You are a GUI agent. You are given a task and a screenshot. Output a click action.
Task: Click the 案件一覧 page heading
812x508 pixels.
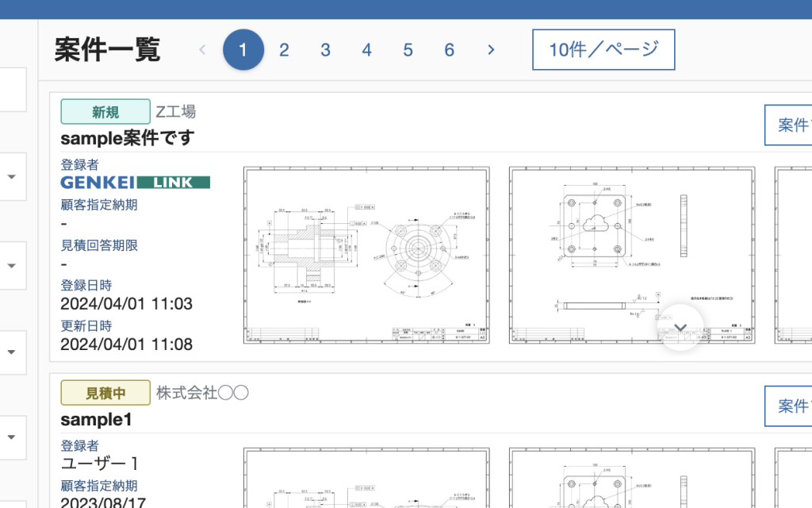(108, 50)
